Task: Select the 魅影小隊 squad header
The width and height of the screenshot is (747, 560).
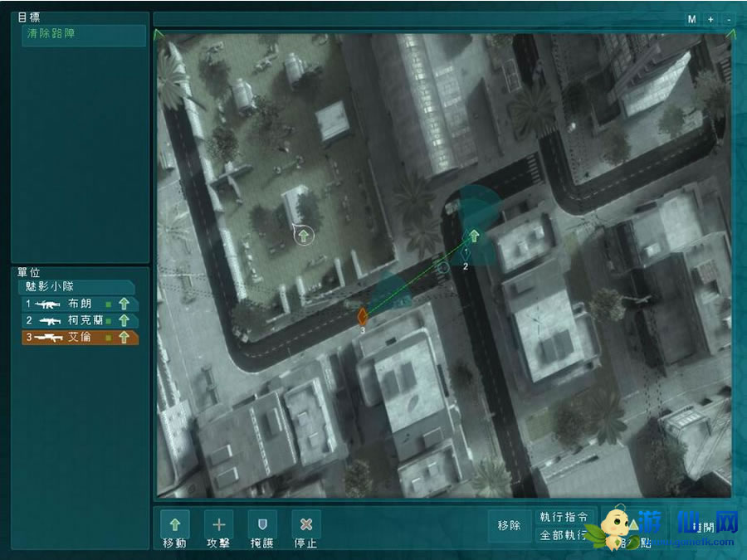Action: pos(76,287)
